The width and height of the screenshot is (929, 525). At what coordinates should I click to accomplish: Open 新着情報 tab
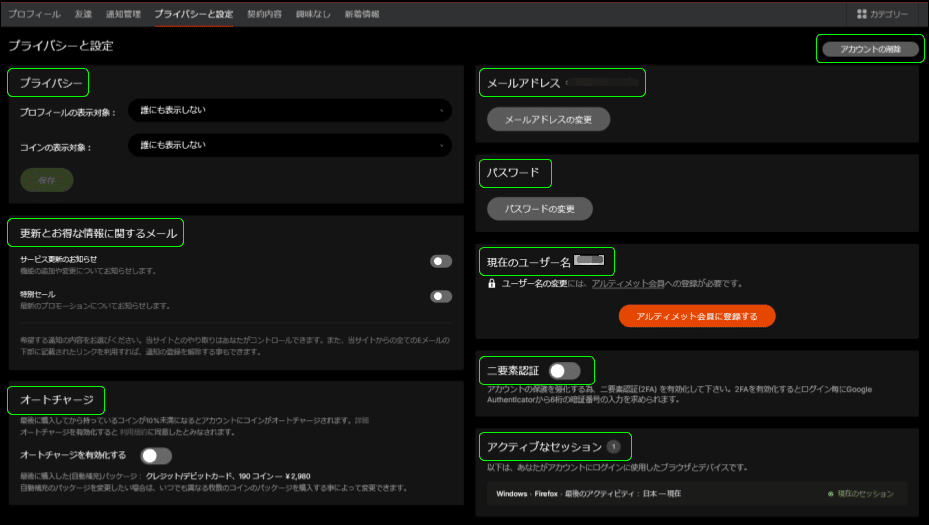[x=362, y=14]
